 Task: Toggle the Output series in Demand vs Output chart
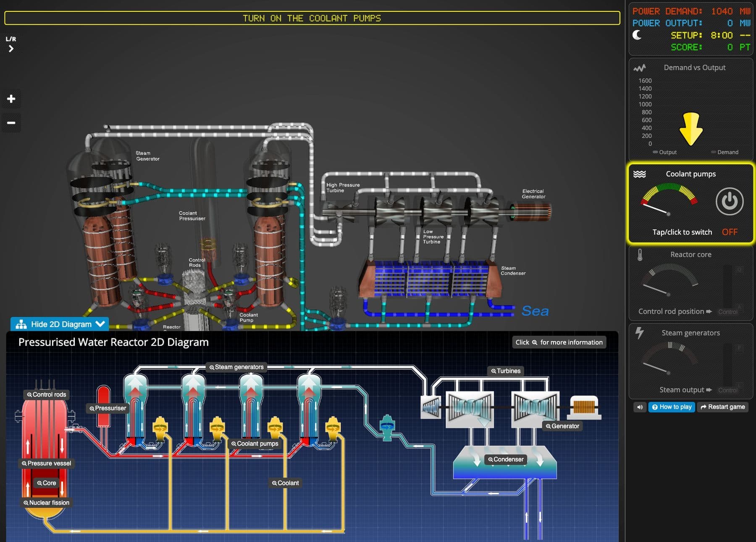[x=665, y=152]
